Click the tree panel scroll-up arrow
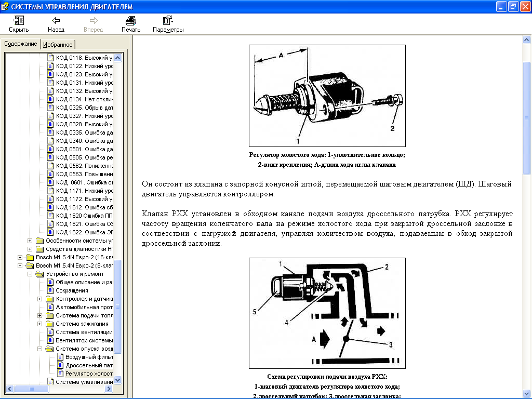 pyautogui.click(x=118, y=58)
